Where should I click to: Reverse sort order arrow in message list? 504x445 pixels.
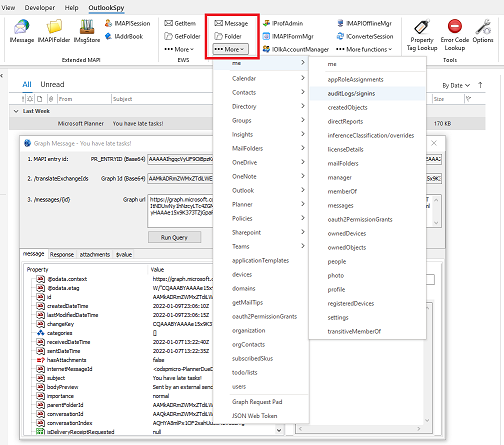pyautogui.click(x=480, y=85)
